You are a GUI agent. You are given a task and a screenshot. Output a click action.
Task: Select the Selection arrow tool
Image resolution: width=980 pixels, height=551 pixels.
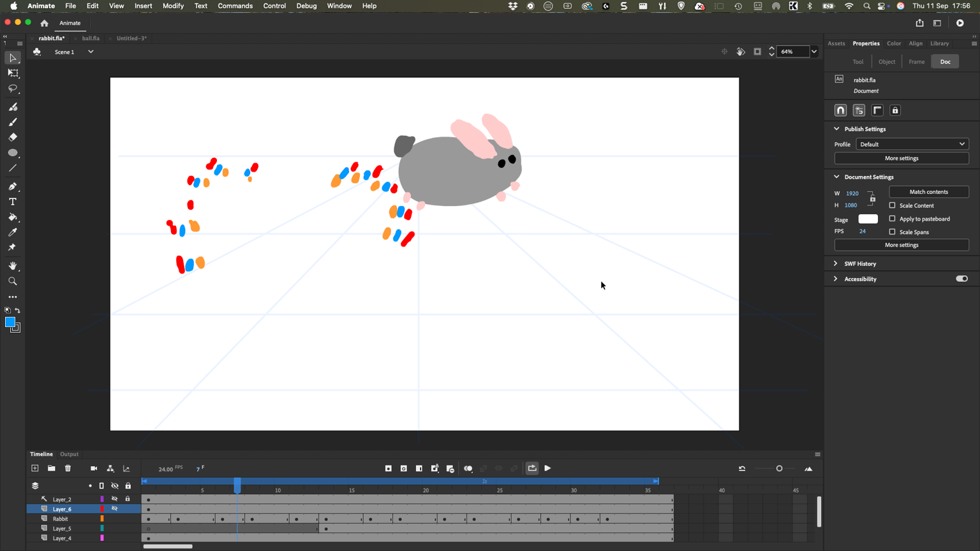13,58
